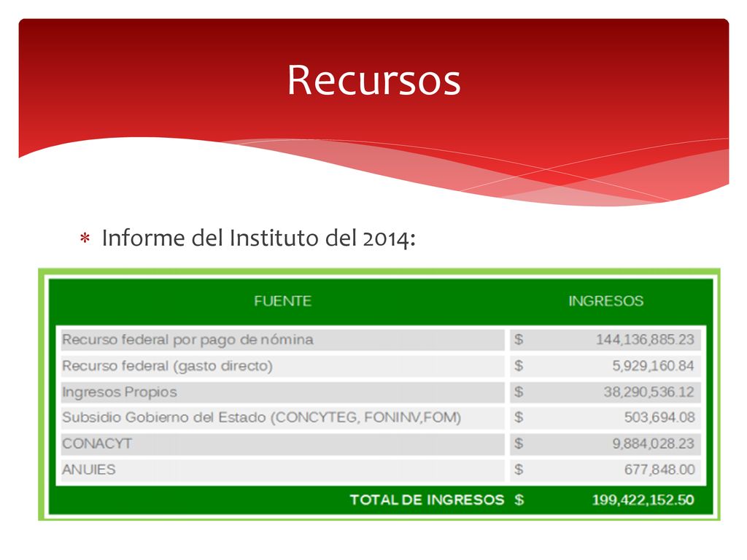The image size is (747, 560).
Task: Select the 'Informe del Instituto del 2014:' bullet
Action: (259, 238)
